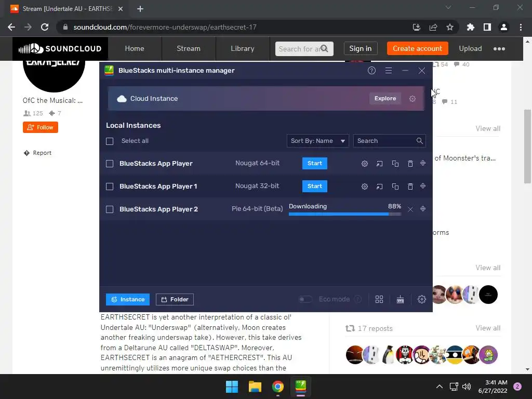
Task: Open Windows notification center badge
Action: point(517,387)
